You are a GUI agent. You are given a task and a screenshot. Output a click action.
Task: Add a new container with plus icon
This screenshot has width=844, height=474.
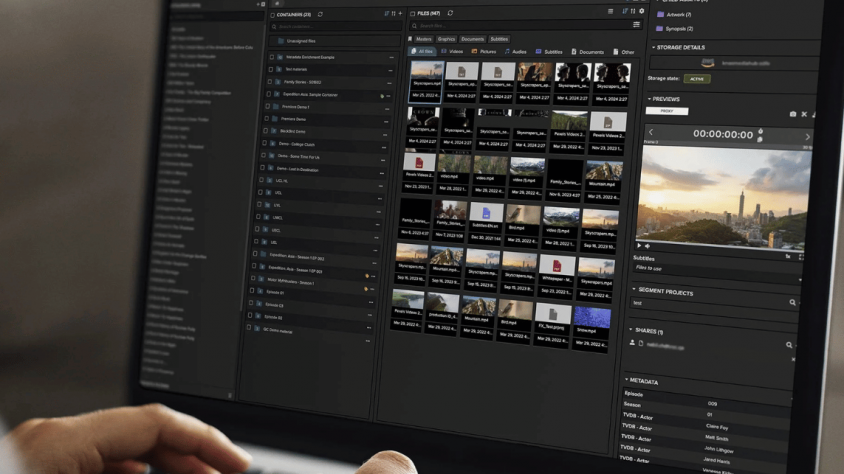tap(400, 13)
